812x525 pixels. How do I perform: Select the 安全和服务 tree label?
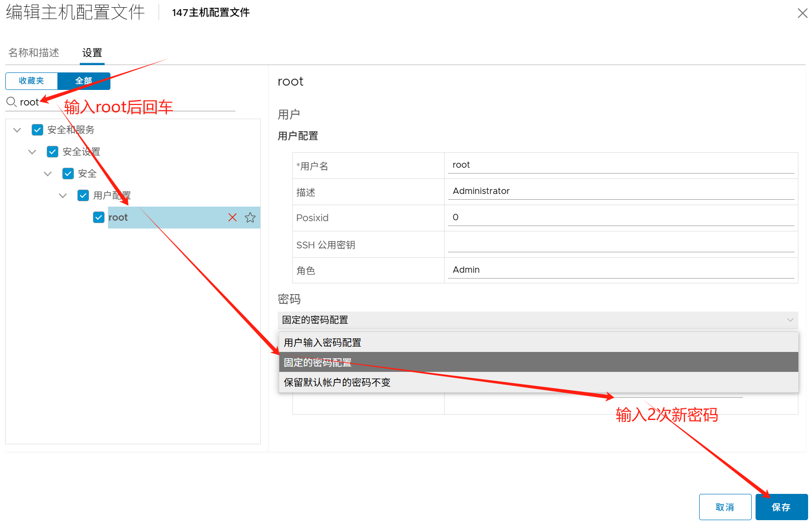(x=71, y=130)
